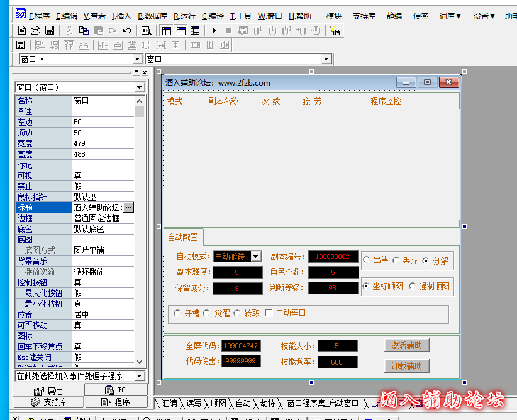
Task: Click the 卸载辅助 button
Action: pos(407,366)
